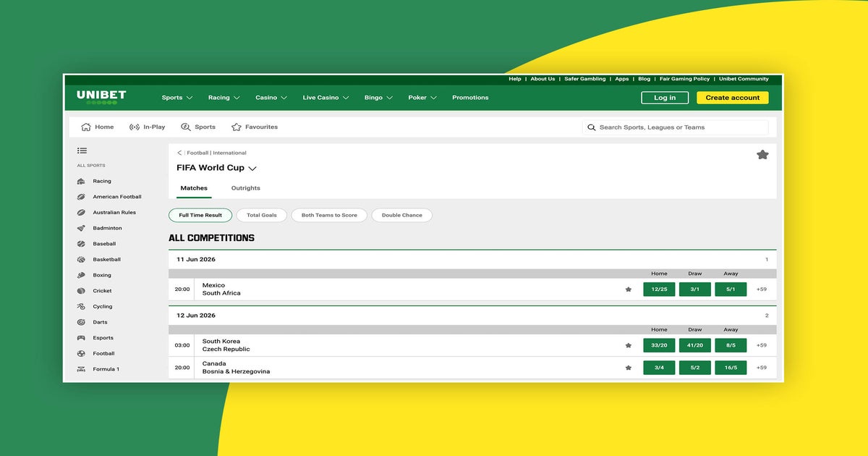
Task: Select the Esports controller icon
Action: pyautogui.click(x=81, y=338)
